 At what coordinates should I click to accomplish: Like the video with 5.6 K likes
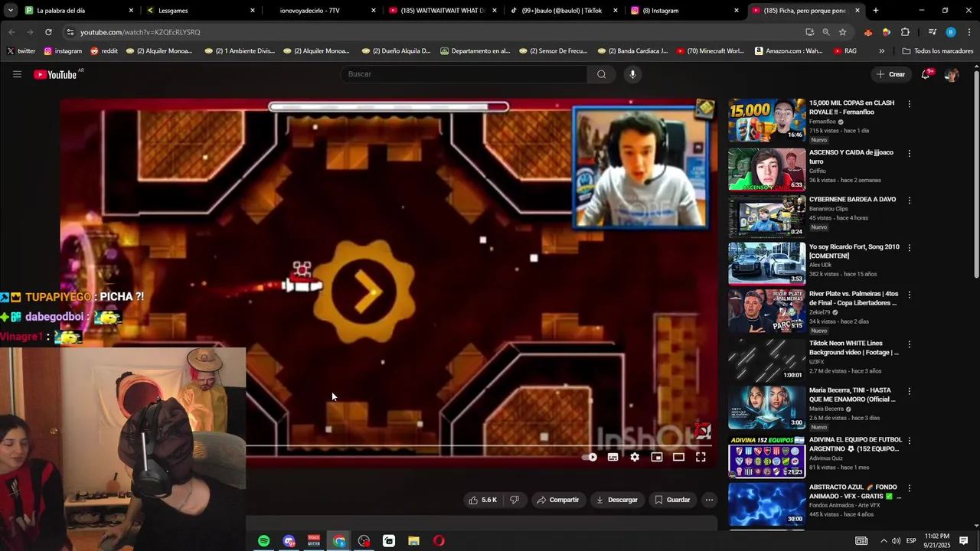(483, 500)
